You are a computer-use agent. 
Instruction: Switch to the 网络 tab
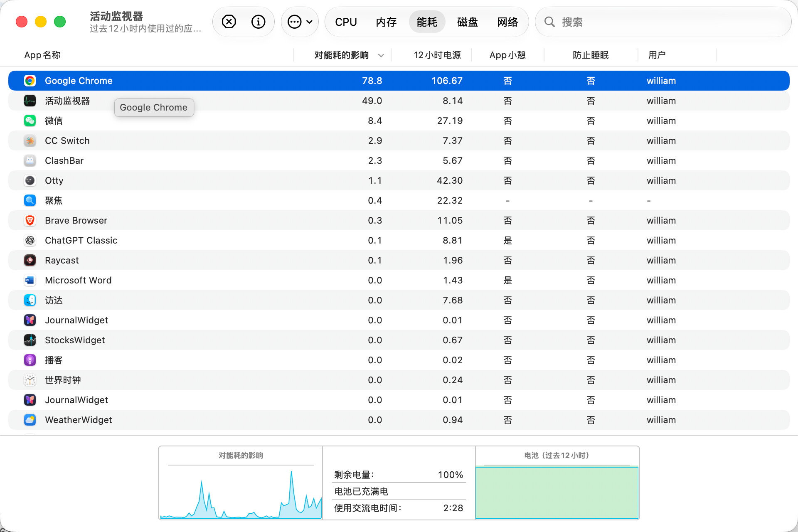coord(507,22)
